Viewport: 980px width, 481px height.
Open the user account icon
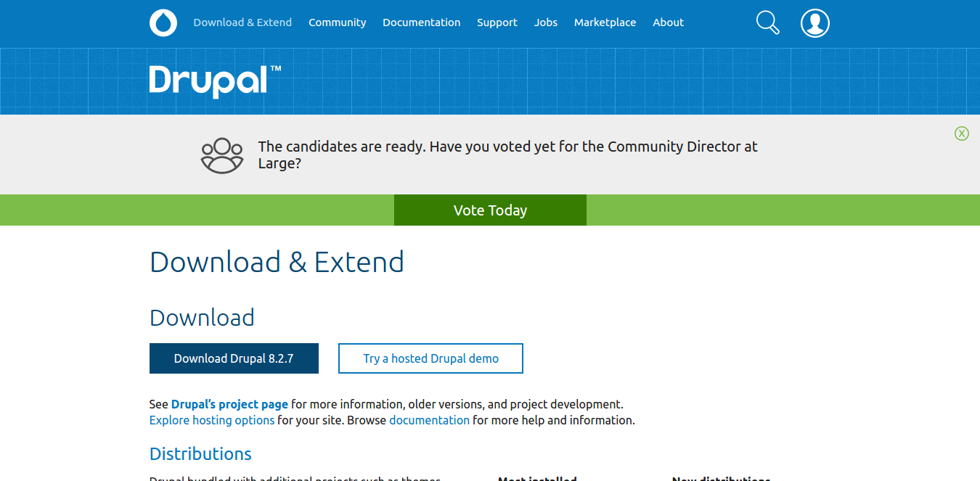coord(815,22)
